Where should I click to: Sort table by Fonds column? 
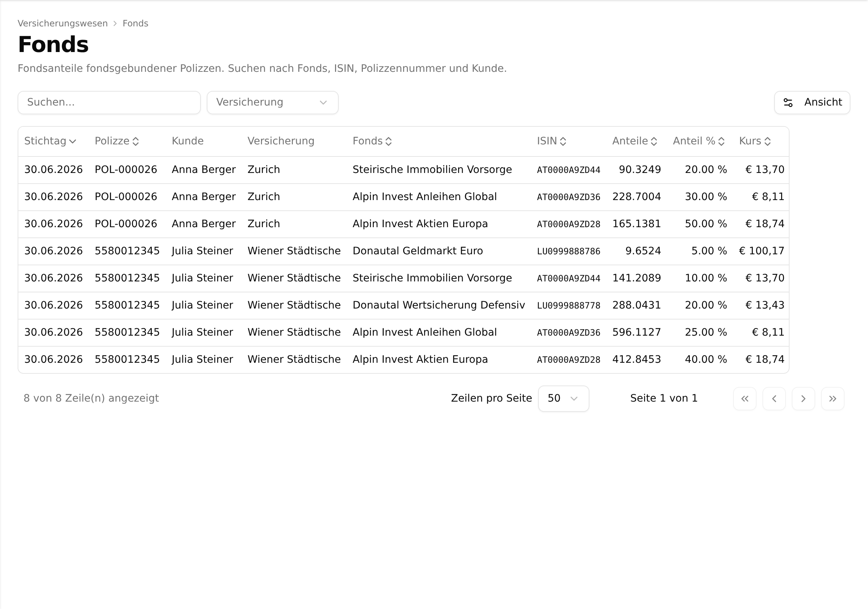pyautogui.click(x=372, y=141)
